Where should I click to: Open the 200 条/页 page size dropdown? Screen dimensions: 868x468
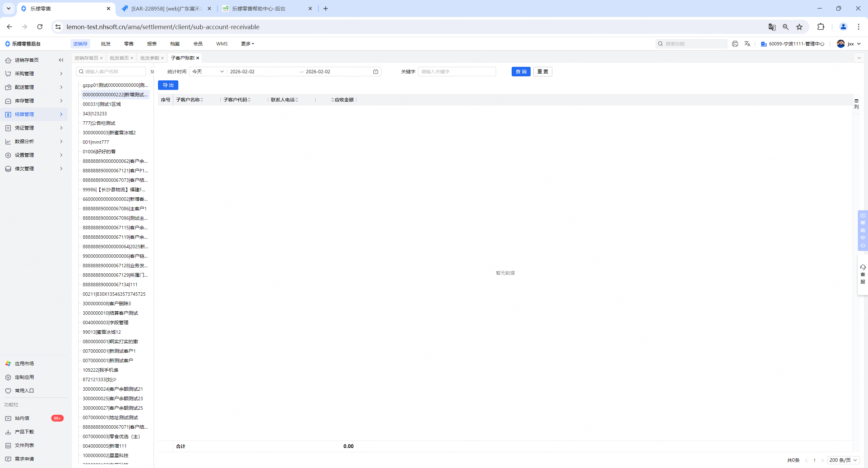click(843, 460)
